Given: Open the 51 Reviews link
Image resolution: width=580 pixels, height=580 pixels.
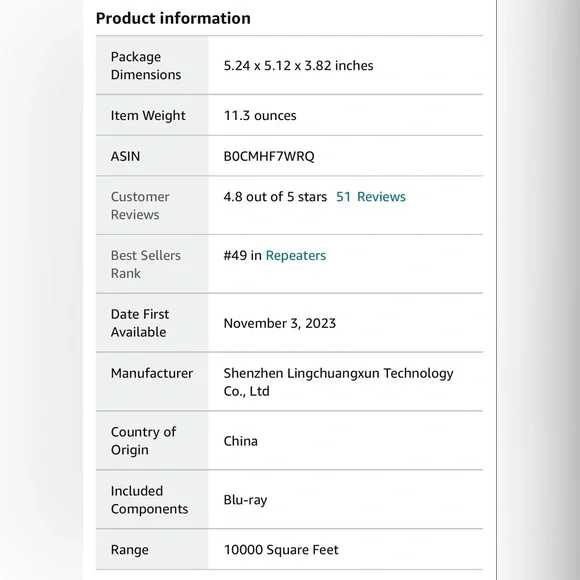Looking at the screenshot, I should pos(371,197).
